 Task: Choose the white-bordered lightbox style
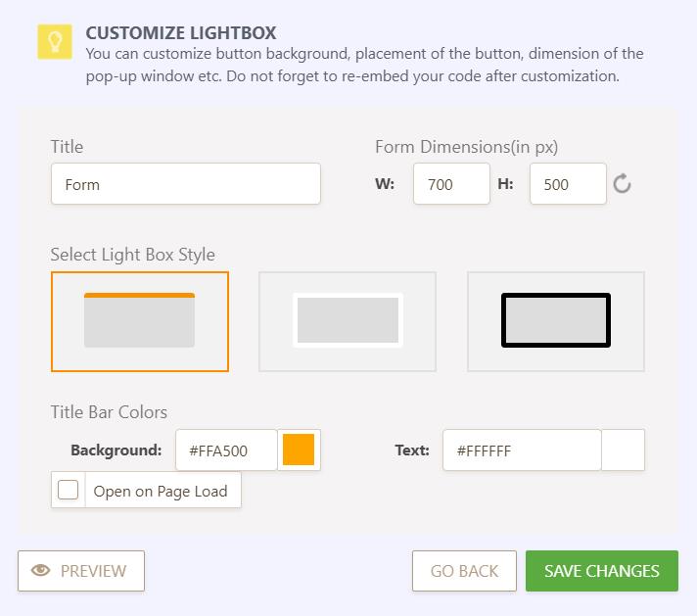click(x=348, y=321)
